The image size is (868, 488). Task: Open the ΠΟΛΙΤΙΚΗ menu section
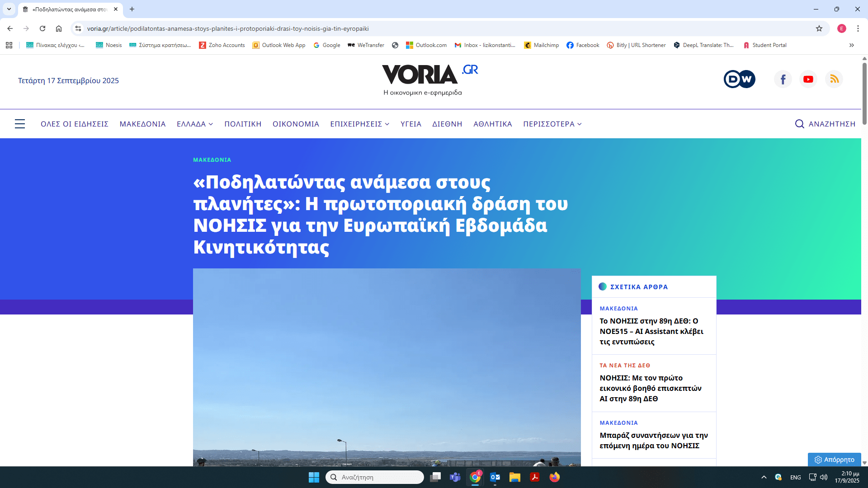(x=243, y=124)
